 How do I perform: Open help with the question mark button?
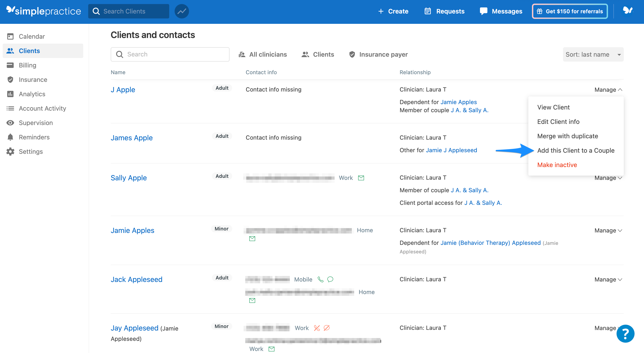point(626,333)
